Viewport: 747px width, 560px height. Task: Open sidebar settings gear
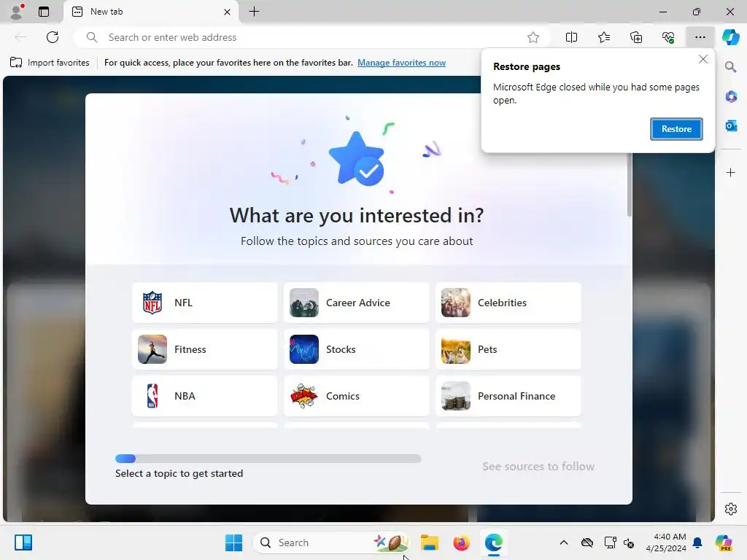coord(731,509)
